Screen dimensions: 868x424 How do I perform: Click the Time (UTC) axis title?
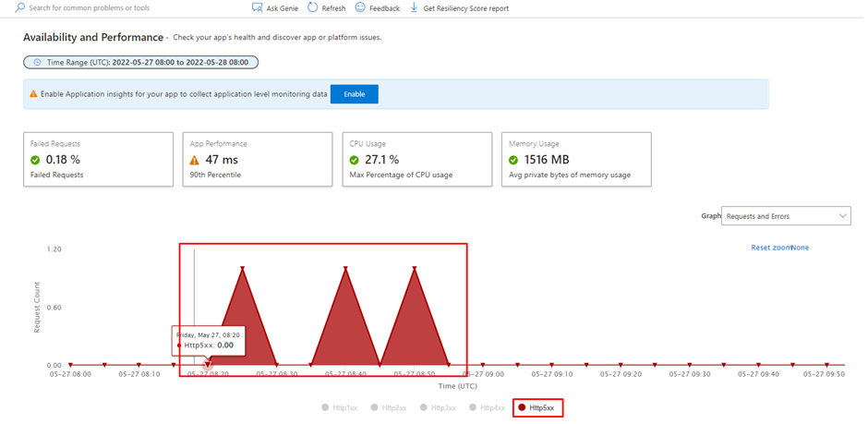tap(458, 386)
